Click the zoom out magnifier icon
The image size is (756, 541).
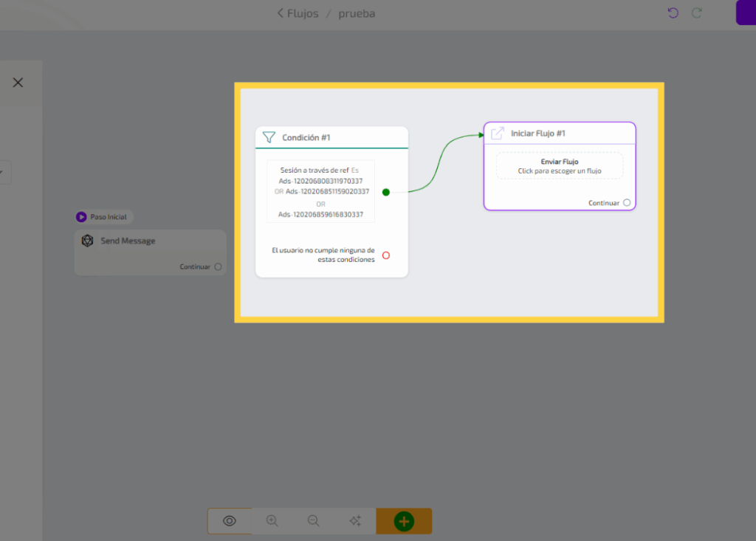pos(314,521)
